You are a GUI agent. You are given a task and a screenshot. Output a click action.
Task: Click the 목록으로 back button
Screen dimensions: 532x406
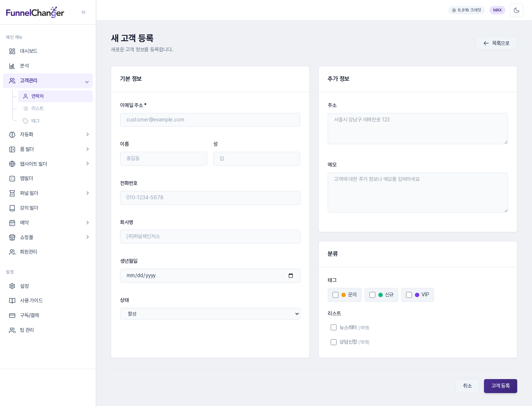point(496,43)
